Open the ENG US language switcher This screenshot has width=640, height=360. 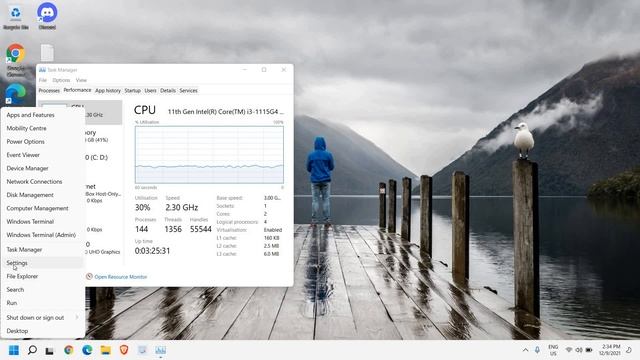pos(553,350)
